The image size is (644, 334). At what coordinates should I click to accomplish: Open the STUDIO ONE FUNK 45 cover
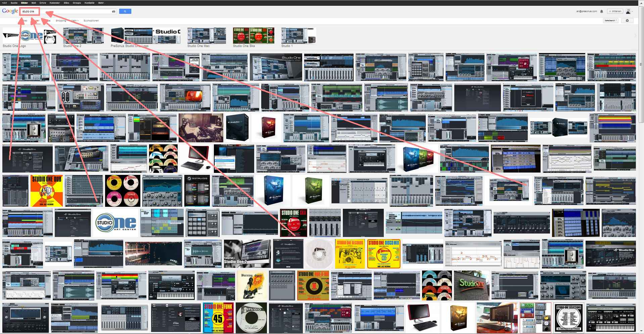tap(218, 318)
